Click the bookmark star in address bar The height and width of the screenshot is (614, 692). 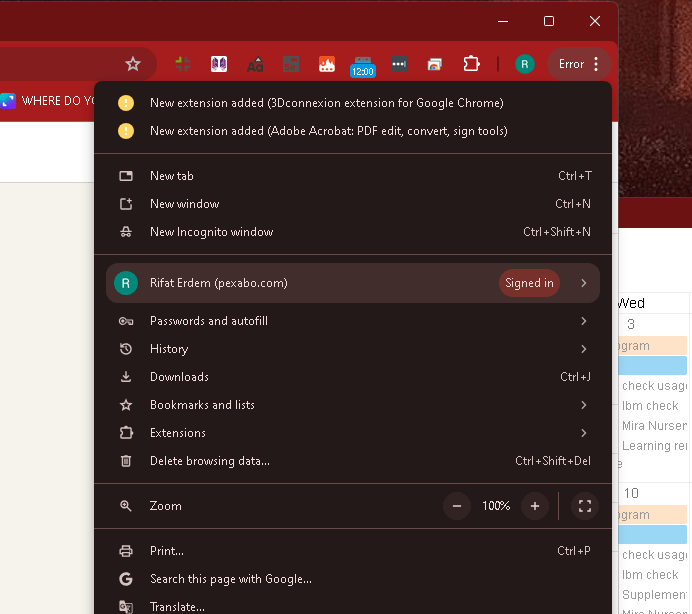point(133,64)
